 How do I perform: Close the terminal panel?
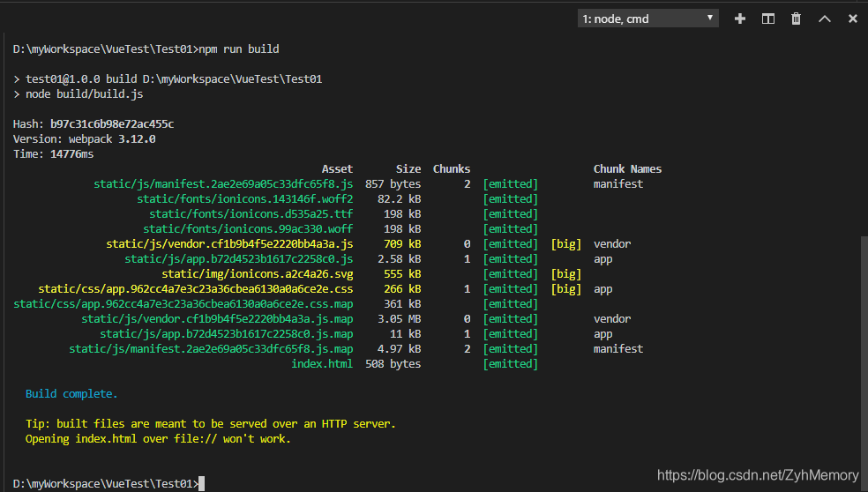[852, 19]
